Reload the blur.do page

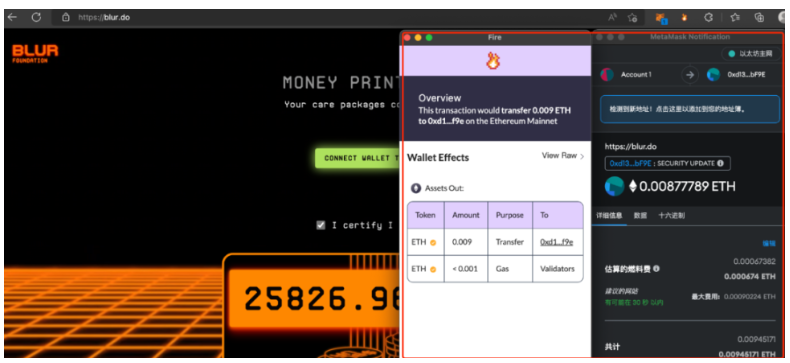pyautogui.click(x=36, y=17)
